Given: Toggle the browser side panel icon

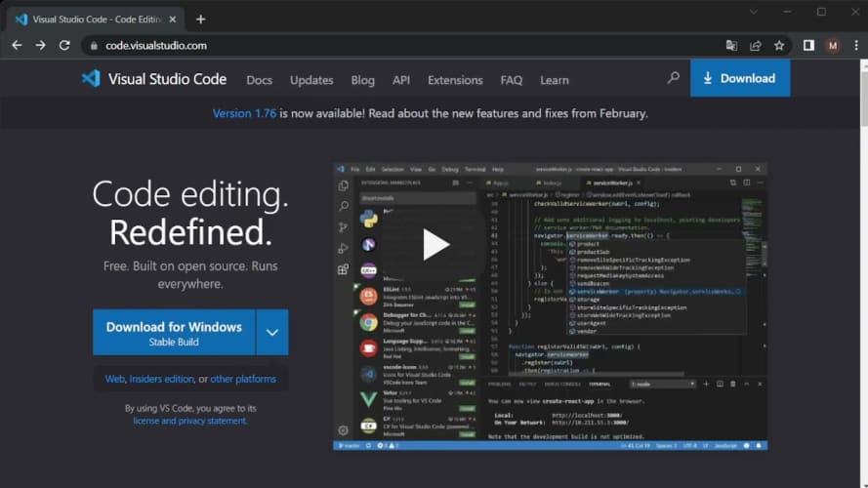Looking at the screenshot, I should [808, 45].
